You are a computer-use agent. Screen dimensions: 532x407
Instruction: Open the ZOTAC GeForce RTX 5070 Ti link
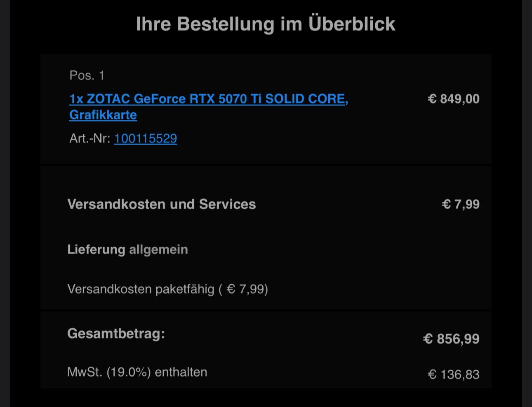209,107
